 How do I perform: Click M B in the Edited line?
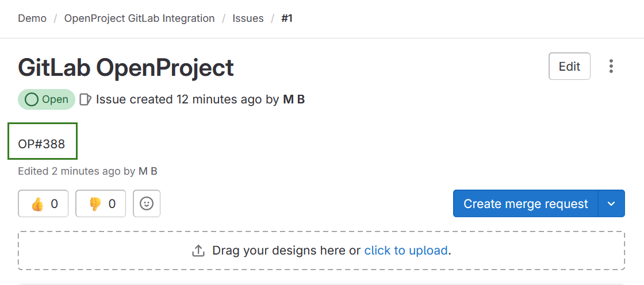tap(148, 171)
